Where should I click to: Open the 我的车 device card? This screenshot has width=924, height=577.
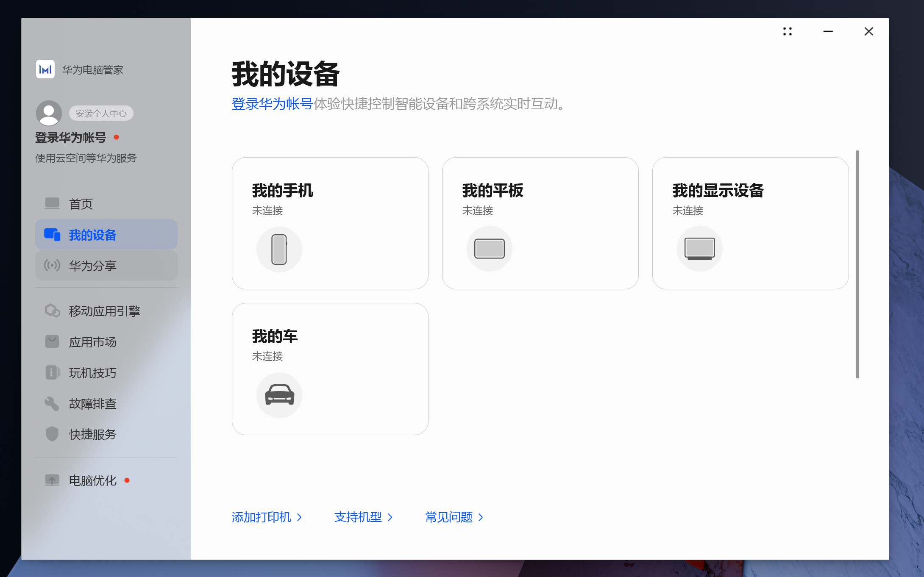click(330, 369)
